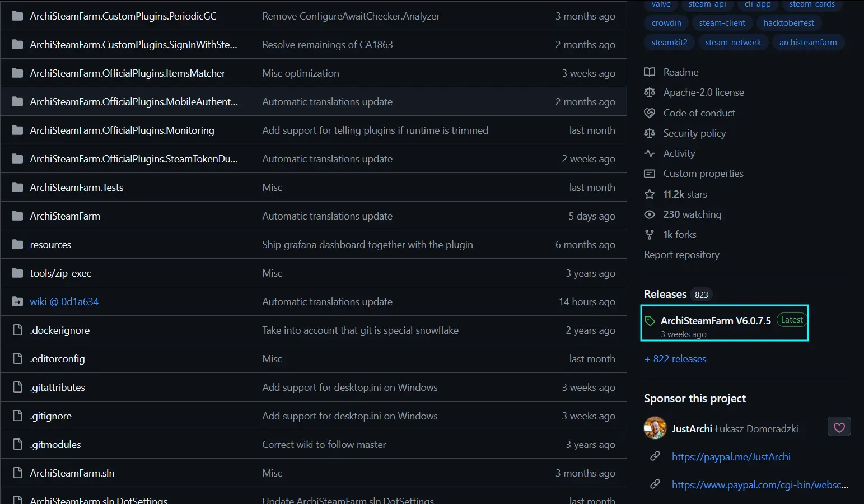
Task: Click folder icon beside ArchiSteamFarm.OfficialPlugins.Monitoring
Action: point(17,130)
